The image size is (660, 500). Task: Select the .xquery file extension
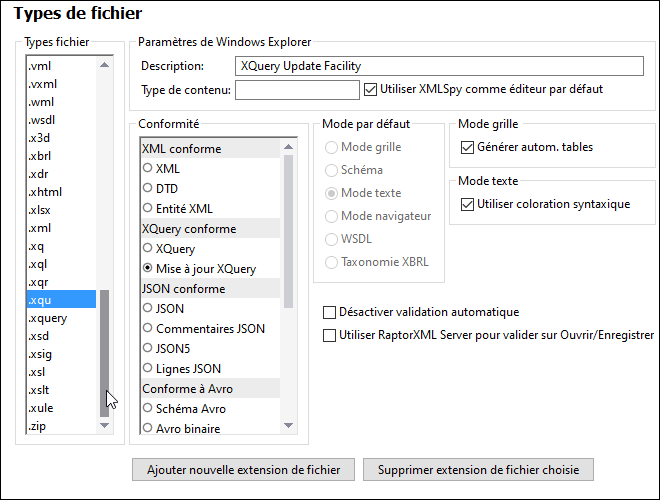click(48, 318)
